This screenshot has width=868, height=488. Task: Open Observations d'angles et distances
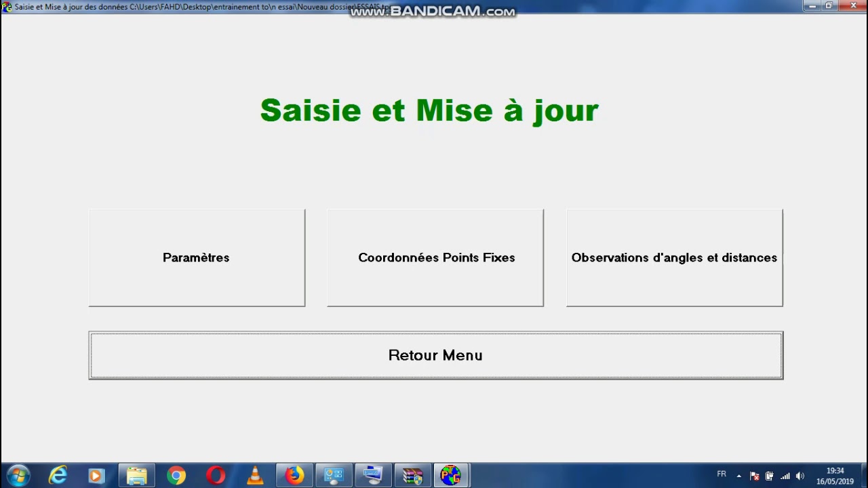tap(675, 258)
